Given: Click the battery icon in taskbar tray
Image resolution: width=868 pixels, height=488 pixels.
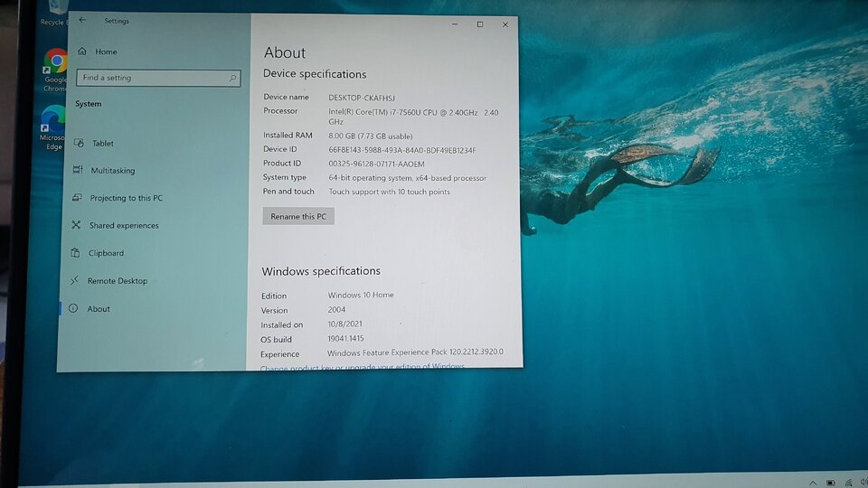Looking at the screenshot, I should pos(830,483).
